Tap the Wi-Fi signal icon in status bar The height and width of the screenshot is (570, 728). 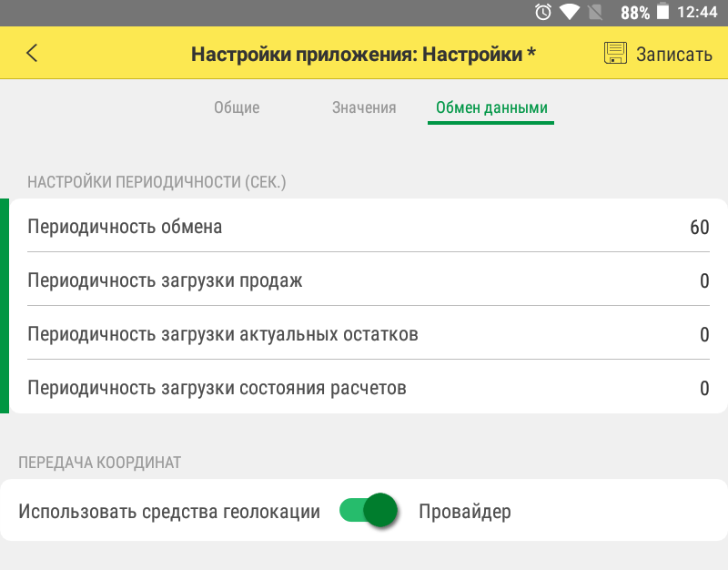(571, 12)
